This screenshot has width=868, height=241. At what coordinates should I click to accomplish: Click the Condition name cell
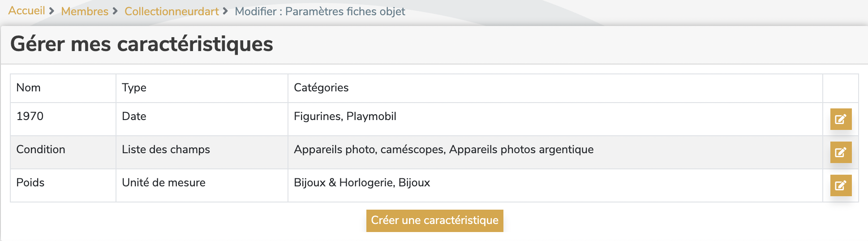pos(63,152)
